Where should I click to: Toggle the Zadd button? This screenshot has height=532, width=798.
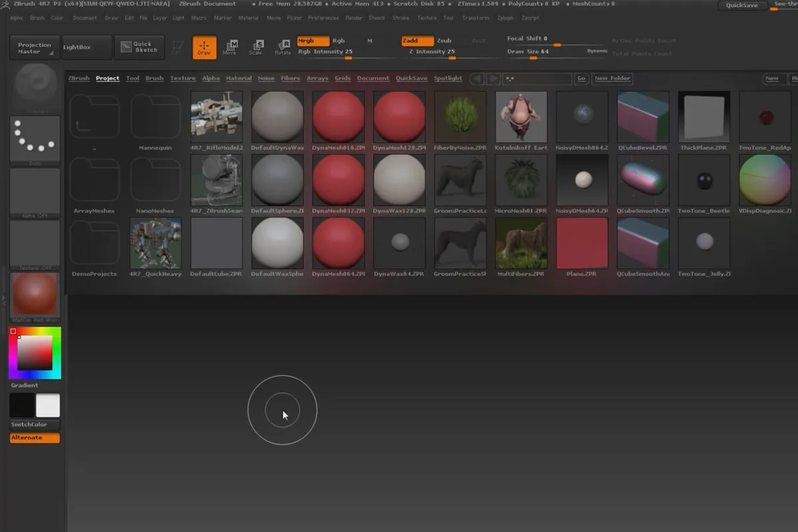[418, 41]
